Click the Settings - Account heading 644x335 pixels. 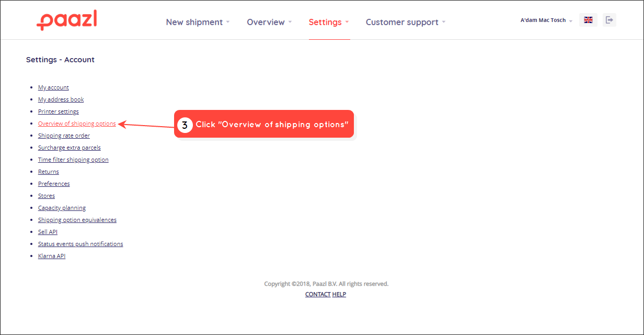pyautogui.click(x=60, y=60)
